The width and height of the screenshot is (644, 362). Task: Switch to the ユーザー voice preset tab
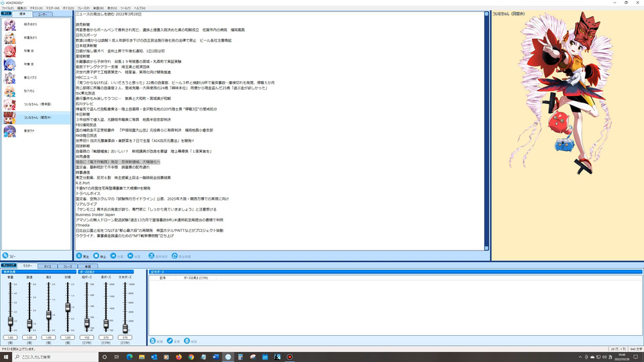tap(42, 14)
